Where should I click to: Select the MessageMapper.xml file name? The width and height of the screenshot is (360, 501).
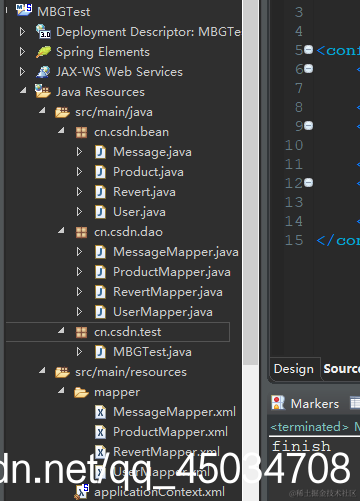click(174, 412)
